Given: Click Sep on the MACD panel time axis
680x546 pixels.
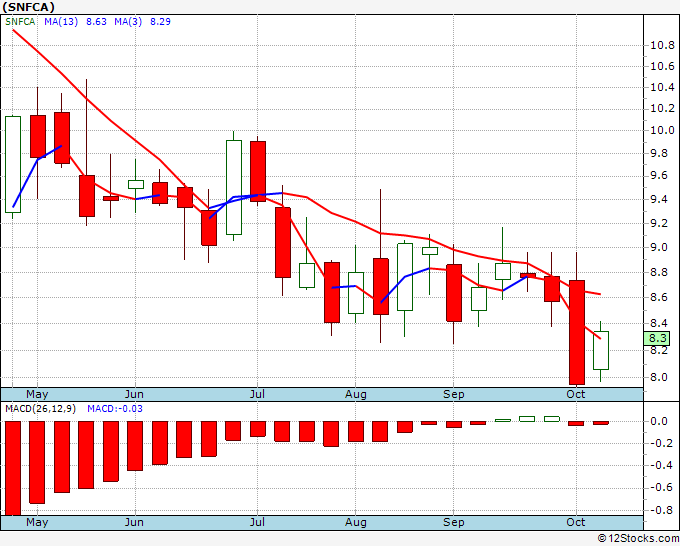Looking at the screenshot, I should pyautogui.click(x=454, y=522).
